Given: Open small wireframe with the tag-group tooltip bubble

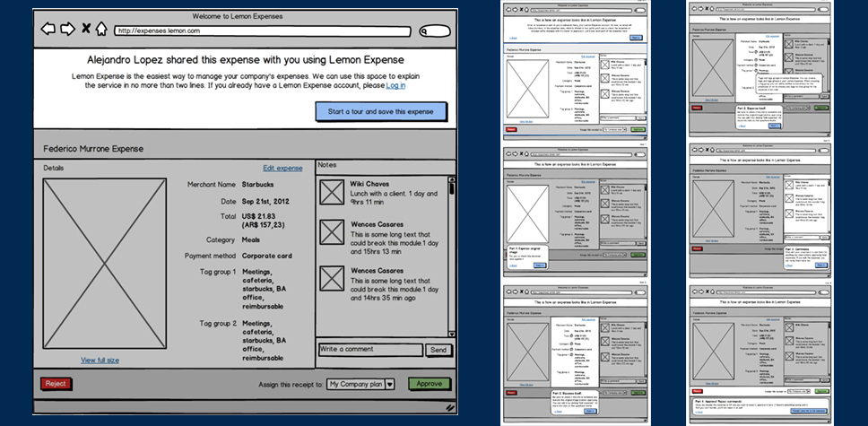Looking at the screenshot, I should click(760, 69).
